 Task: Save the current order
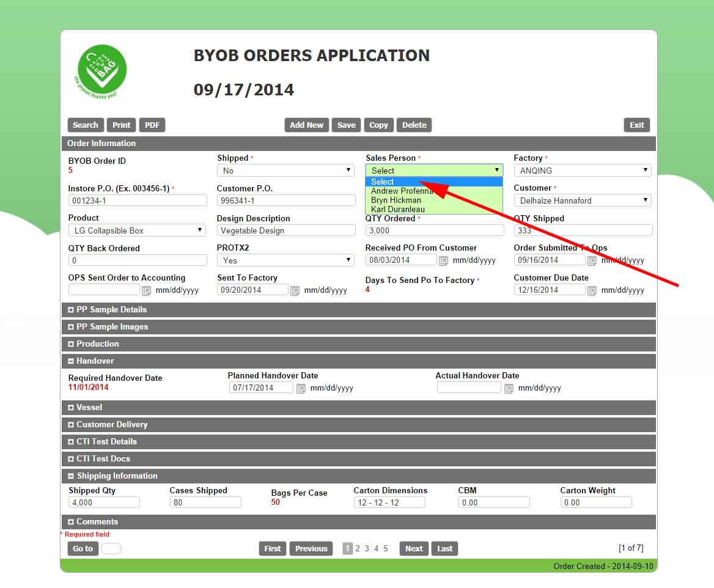pos(347,125)
